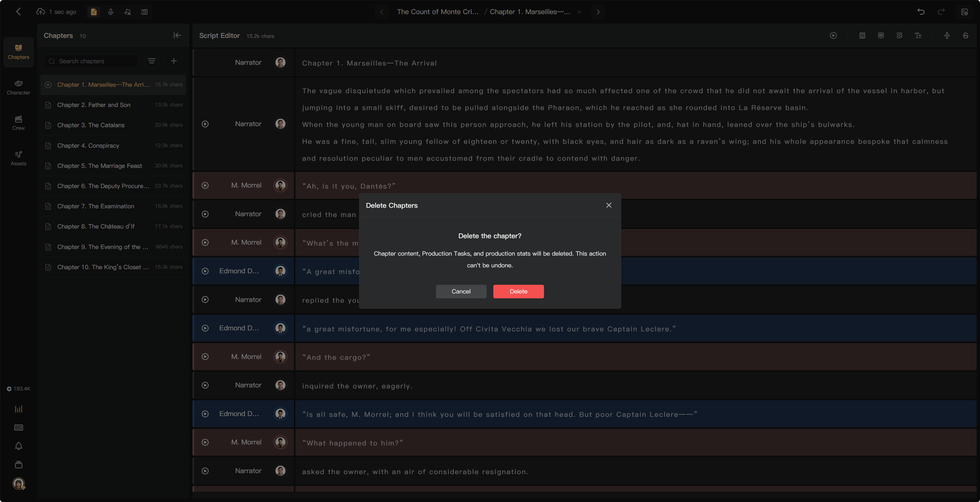Select the script document mode icon

[94, 12]
